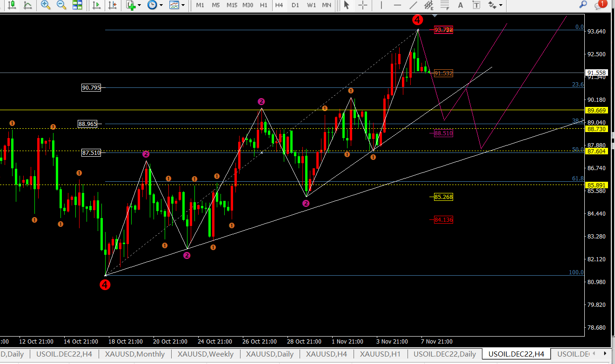
Task: Select M30 timeframe
Action: tap(248, 5)
